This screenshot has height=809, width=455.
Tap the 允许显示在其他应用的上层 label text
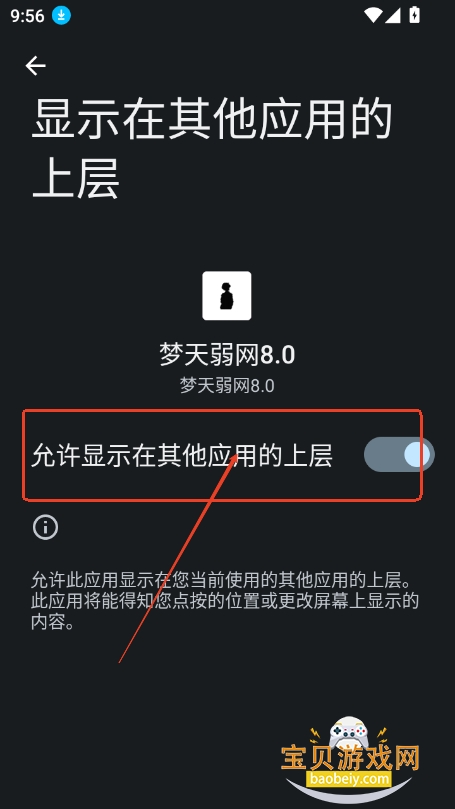pos(182,456)
